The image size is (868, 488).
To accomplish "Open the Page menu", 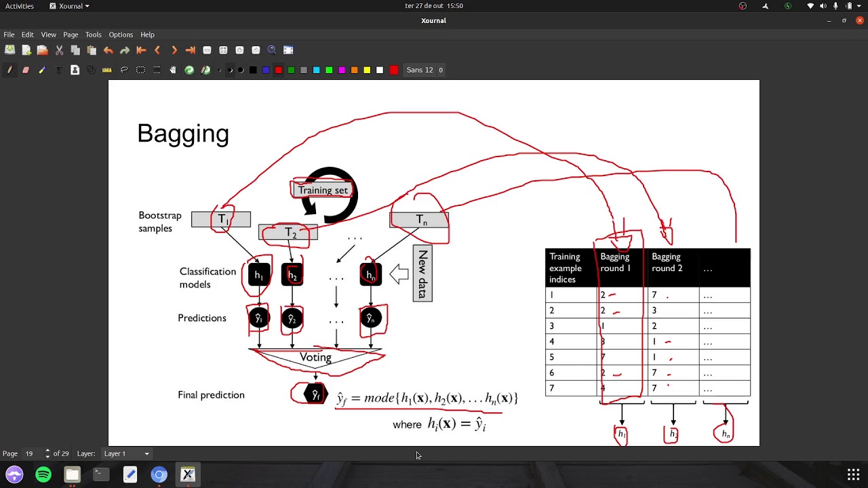I will tap(71, 35).
